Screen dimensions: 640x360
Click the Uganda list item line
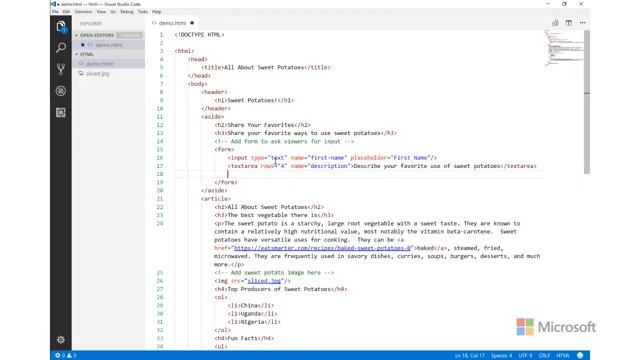(253, 313)
